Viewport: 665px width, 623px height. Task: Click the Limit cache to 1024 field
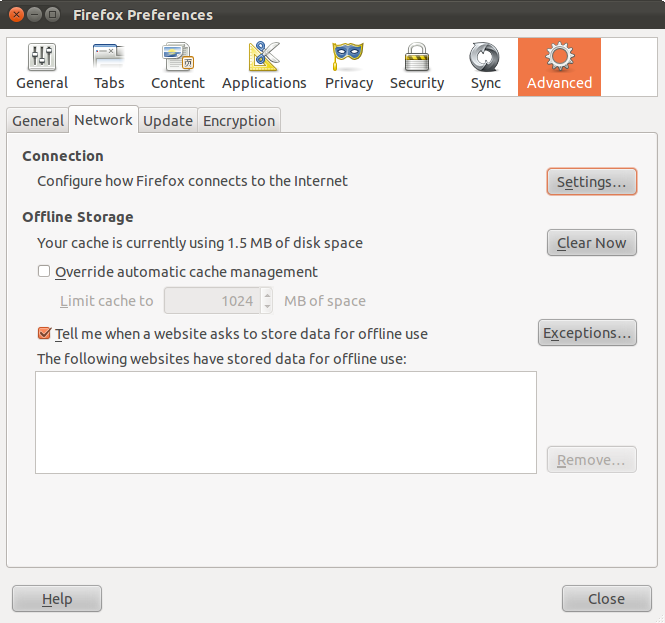click(x=212, y=301)
